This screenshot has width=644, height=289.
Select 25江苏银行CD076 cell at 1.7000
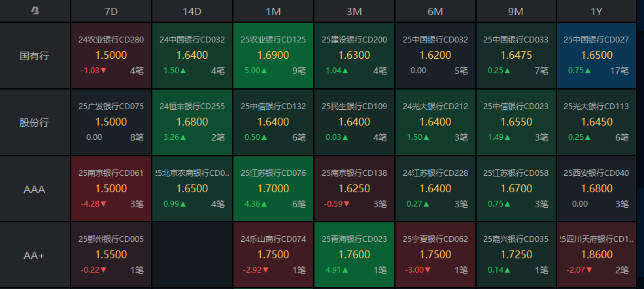273,189
